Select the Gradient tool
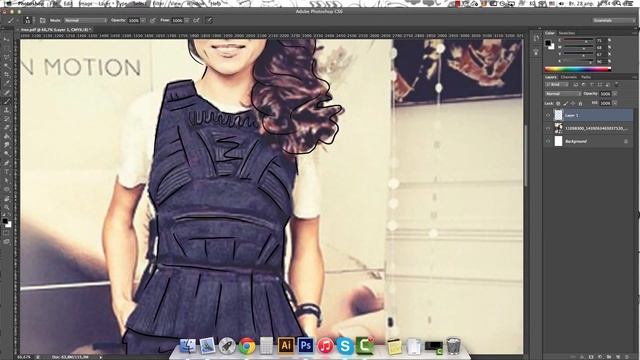The width and height of the screenshot is (640, 360). click(7, 136)
